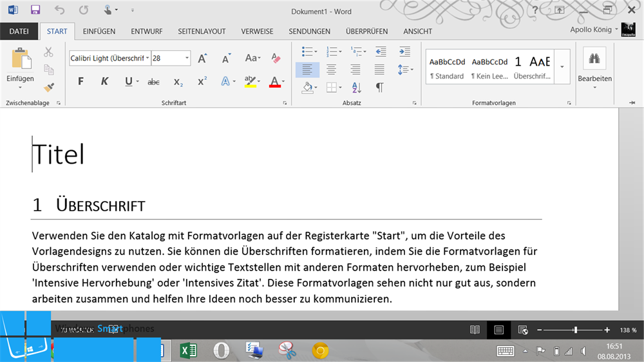Viewport: 644px width, 362px height.
Task: Open the Bearbeiten binoculars menu
Action: click(x=594, y=69)
